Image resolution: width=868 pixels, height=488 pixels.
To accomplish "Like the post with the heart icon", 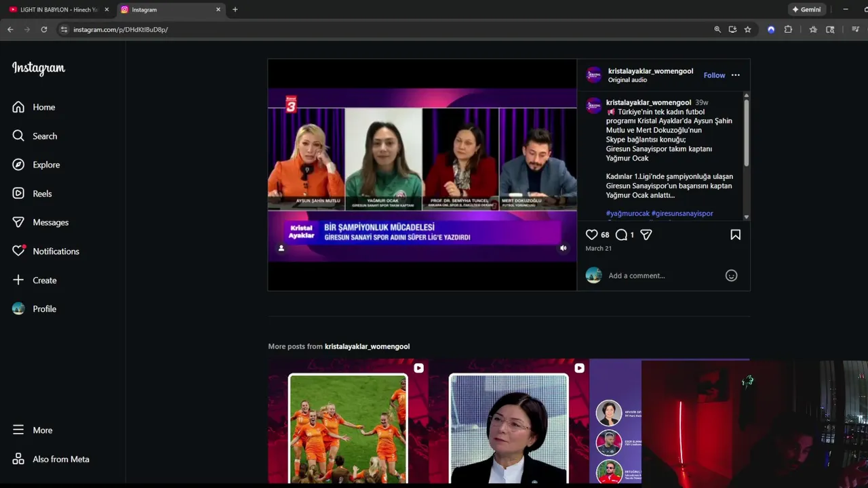I will coord(591,235).
